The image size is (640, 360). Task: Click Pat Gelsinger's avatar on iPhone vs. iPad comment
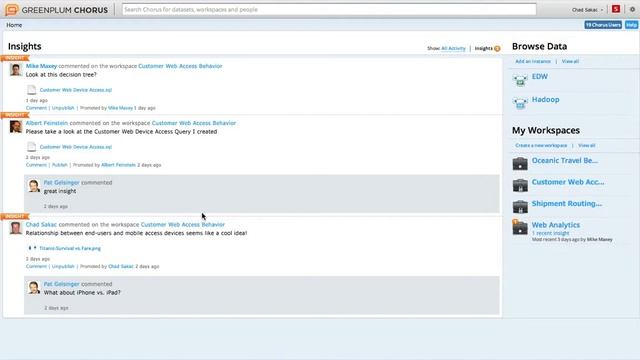(34, 287)
